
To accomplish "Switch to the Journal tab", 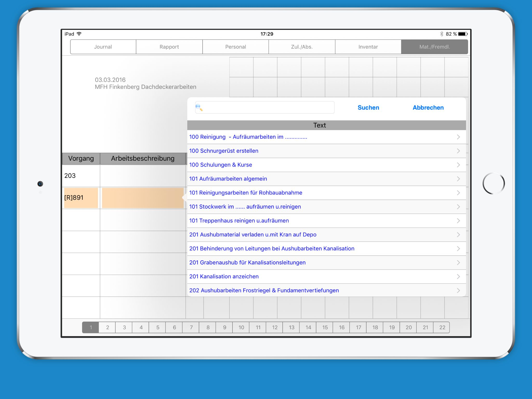I will (x=103, y=47).
